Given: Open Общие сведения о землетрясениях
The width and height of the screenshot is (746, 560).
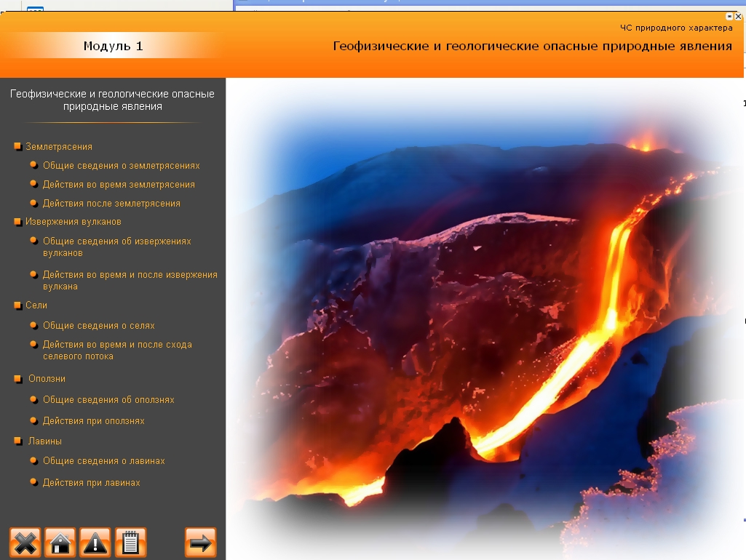Looking at the screenshot, I should [x=121, y=166].
